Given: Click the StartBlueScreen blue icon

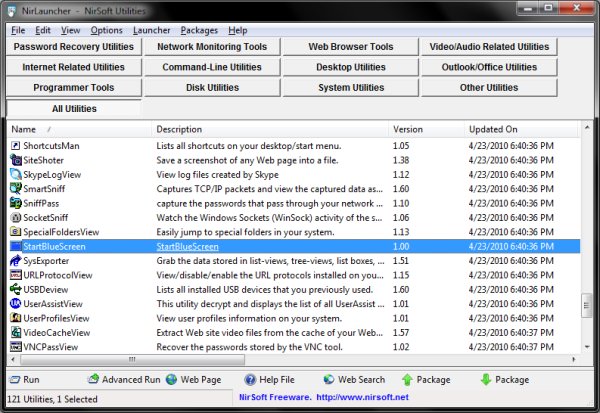Looking at the screenshot, I should coord(15,246).
